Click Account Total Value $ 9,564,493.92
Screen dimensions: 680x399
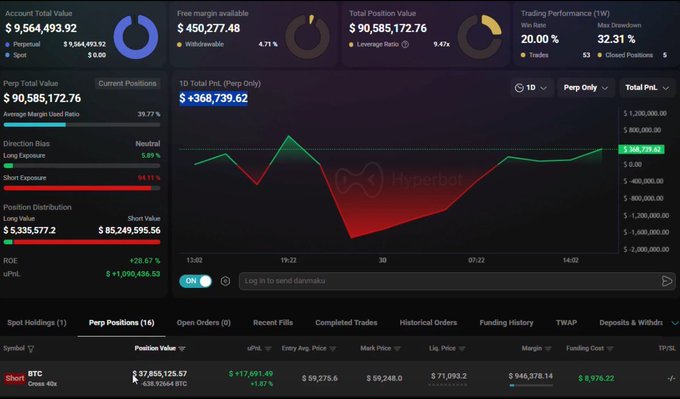[x=41, y=28]
